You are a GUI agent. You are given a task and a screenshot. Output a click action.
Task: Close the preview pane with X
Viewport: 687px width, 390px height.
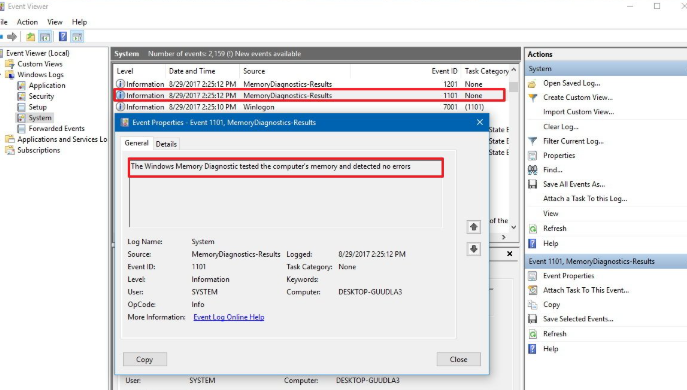point(510,254)
